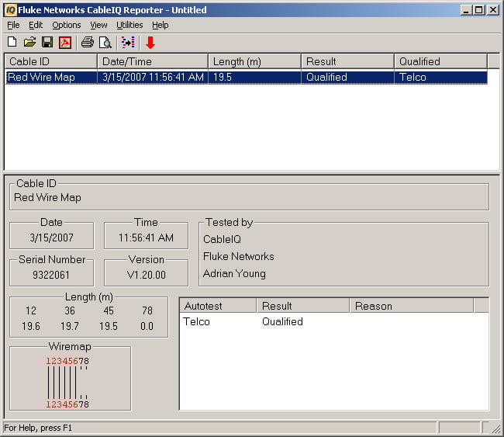Click the Qualified column header
504x437 pixels.
pos(440,61)
